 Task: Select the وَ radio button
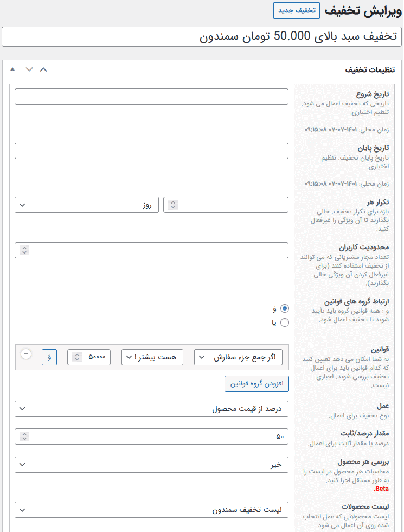point(285,308)
